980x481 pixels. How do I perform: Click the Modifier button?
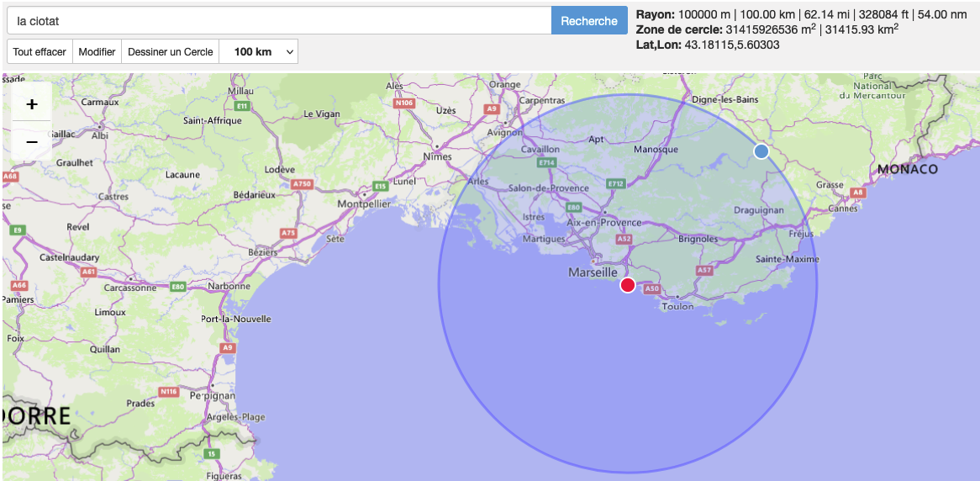point(97,52)
